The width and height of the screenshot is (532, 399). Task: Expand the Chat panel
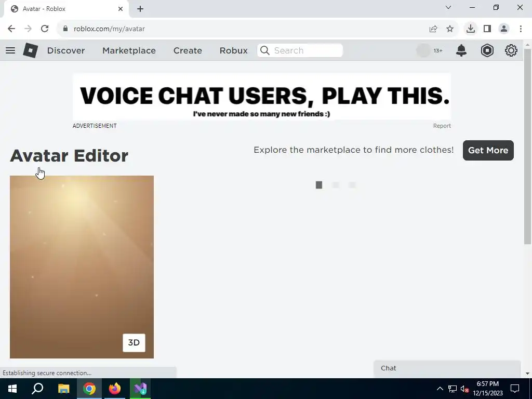(x=447, y=368)
